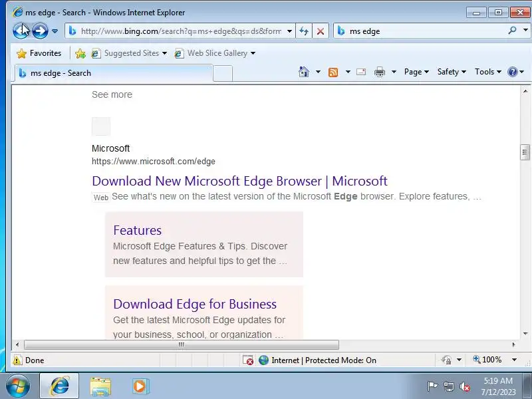
Task: Open the Safety menu
Action: tap(452, 72)
